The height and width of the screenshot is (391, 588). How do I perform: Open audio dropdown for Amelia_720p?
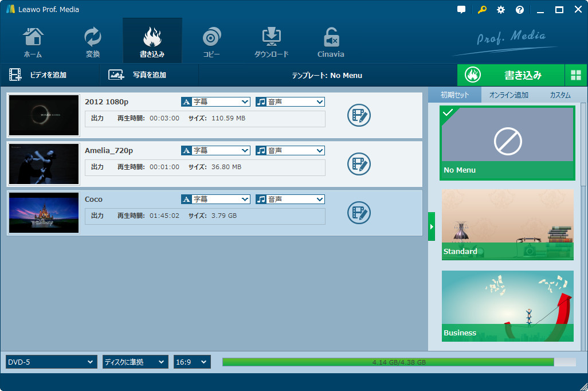pos(290,150)
